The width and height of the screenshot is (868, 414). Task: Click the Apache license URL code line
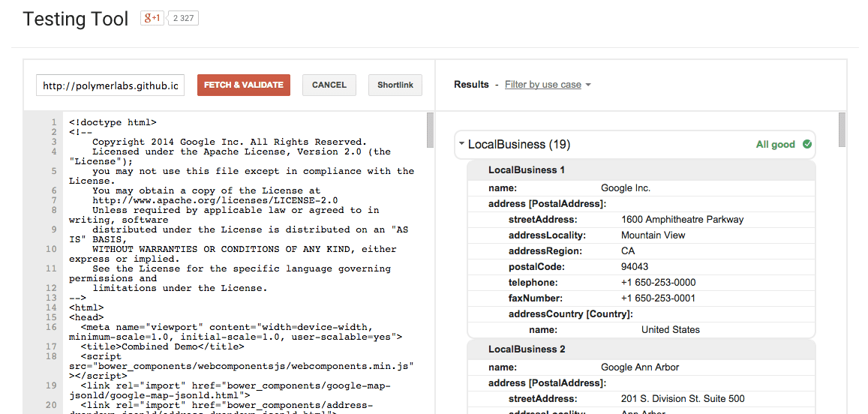tap(215, 200)
